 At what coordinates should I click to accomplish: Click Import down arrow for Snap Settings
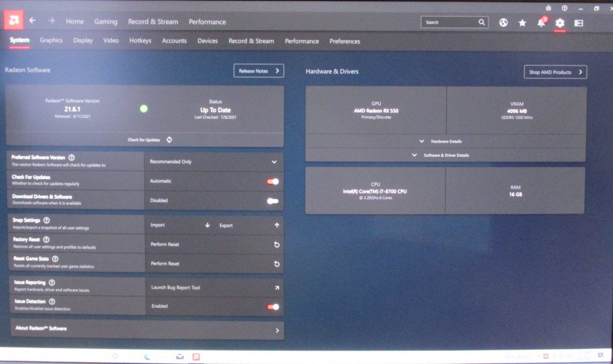coord(208,225)
